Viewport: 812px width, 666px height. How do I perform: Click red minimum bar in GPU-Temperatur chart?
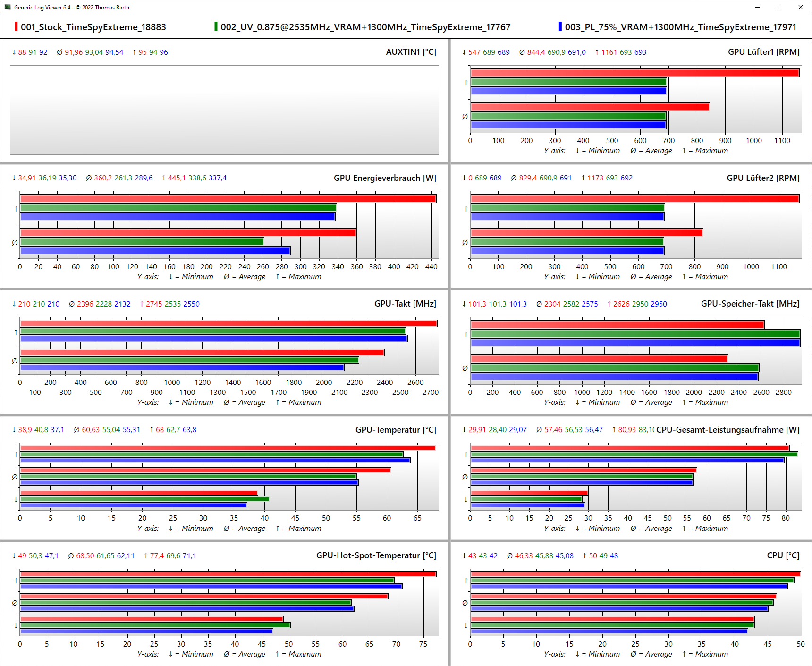(x=139, y=493)
